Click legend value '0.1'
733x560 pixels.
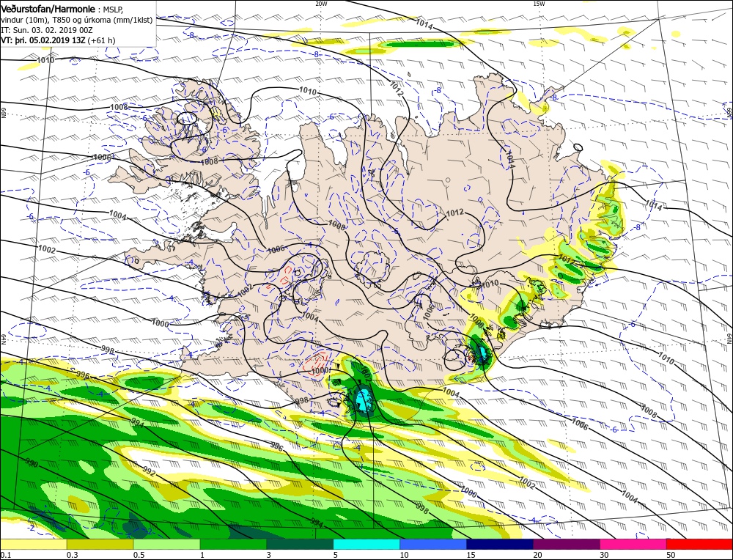4,554
